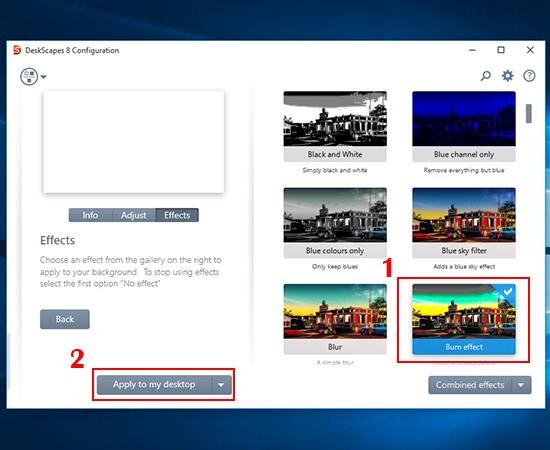The height and width of the screenshot is (450, 550).
Task: Minimize the DeskScapes configuration window
Action: pos(472,50)
